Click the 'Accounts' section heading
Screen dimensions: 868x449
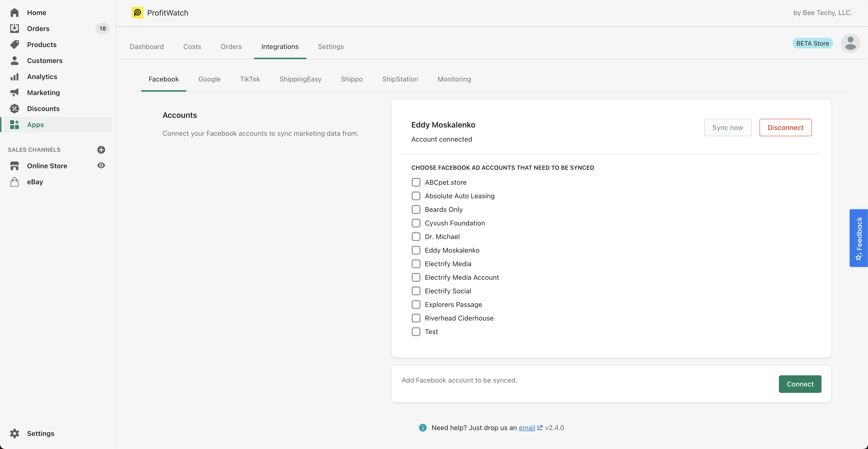(x=180, y=115)
